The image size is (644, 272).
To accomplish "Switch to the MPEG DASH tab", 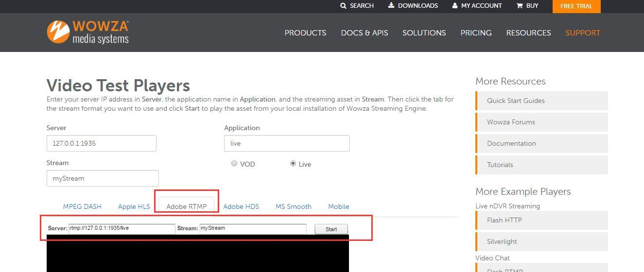I will tap(82, 206).
